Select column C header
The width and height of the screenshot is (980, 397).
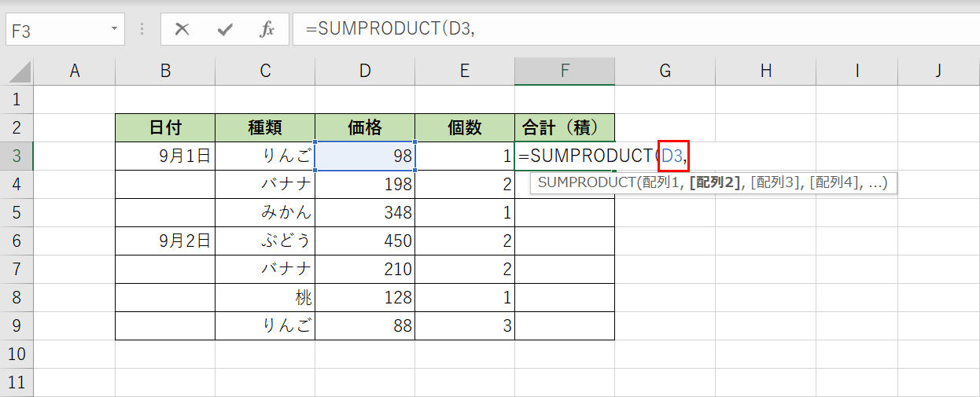pos(265,71)
